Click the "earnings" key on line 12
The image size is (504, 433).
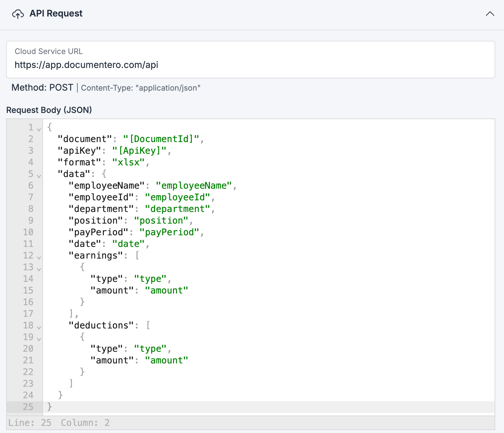point(96,255)
